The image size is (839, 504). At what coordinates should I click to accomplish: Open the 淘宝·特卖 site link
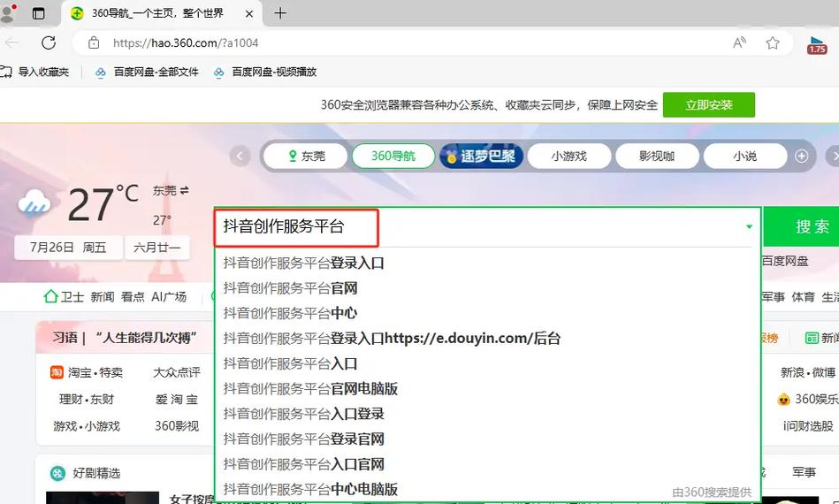click(x=87, y=372)
